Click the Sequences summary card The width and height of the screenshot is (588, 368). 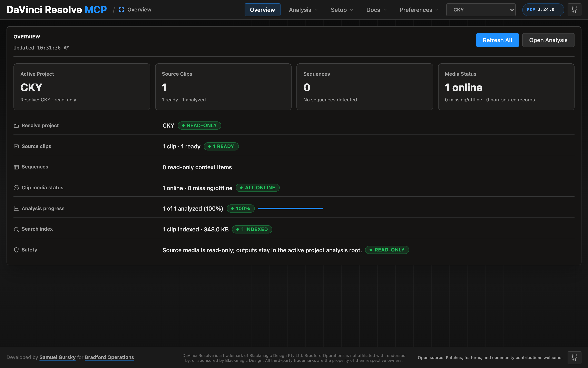365,87
